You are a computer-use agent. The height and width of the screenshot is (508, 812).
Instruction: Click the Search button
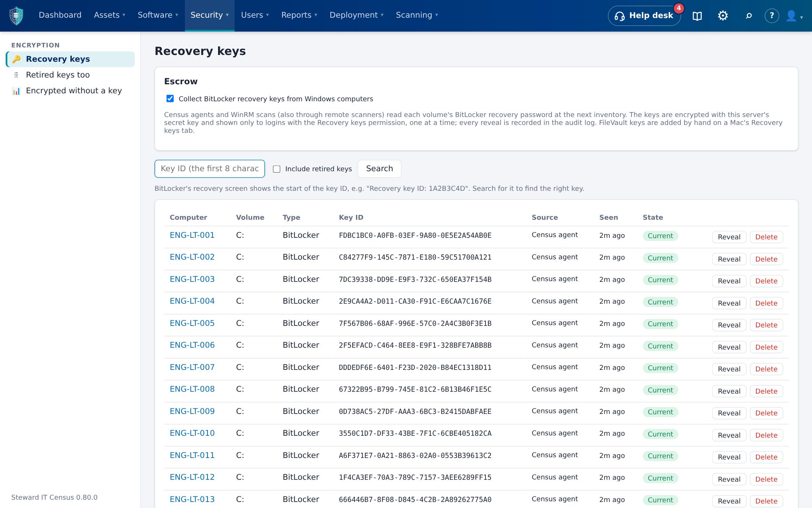[379, 169]
